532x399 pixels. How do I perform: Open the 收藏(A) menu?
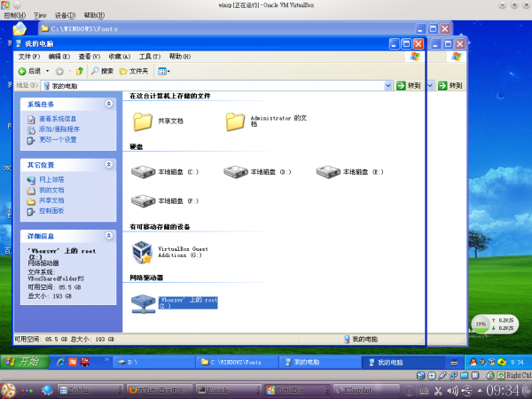click(x=120, y=57)
